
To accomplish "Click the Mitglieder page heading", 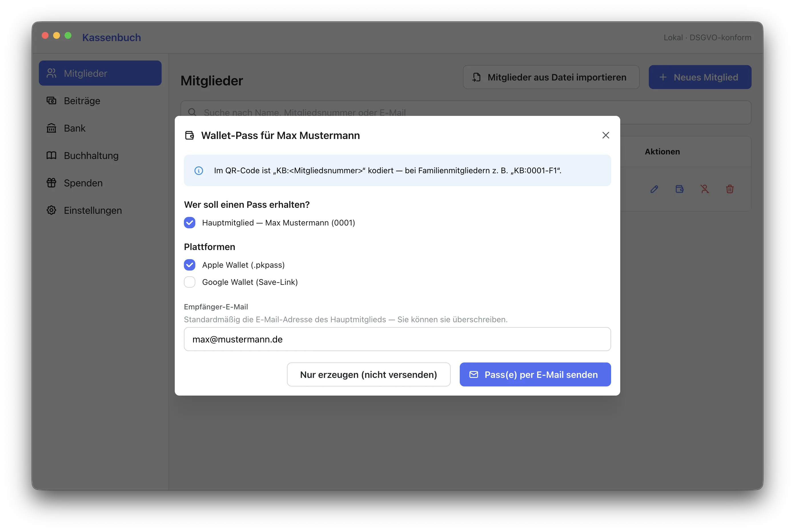I will tap(212, 81).
